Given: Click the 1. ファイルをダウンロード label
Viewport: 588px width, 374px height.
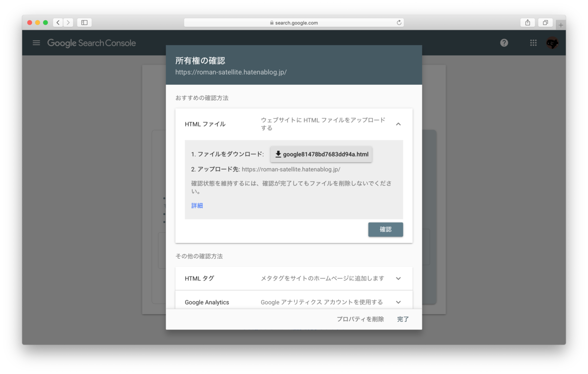Looking at the screenshot, I should coord(227,154).
